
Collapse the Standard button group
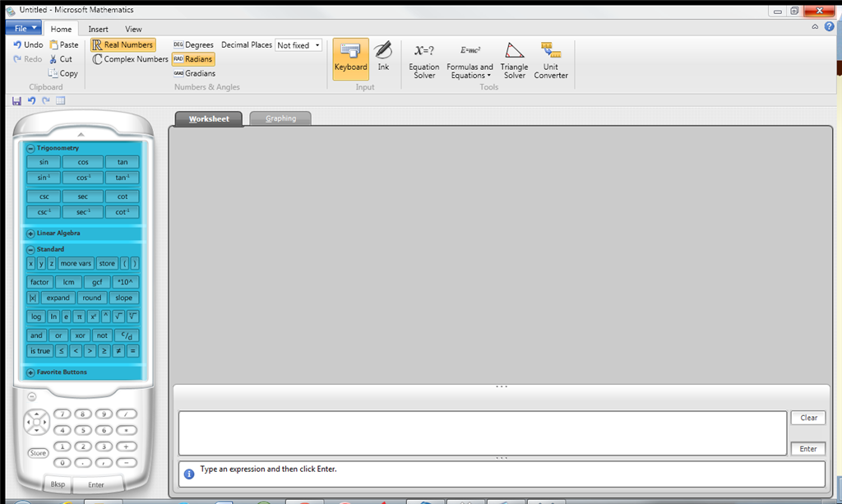pyautogui.click(x=30, y=250)
